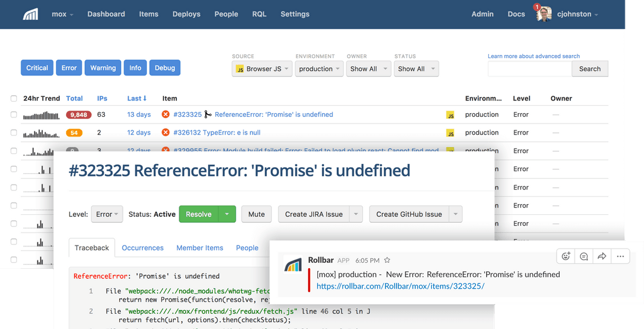Click the advanced search input field

pyautogui.click(x=530, y=68)
